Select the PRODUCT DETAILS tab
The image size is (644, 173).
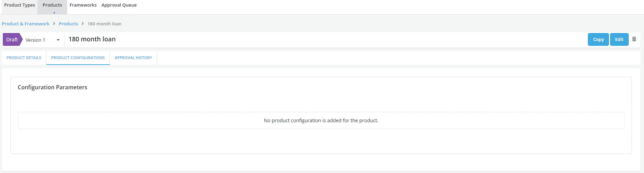[24, 58]
